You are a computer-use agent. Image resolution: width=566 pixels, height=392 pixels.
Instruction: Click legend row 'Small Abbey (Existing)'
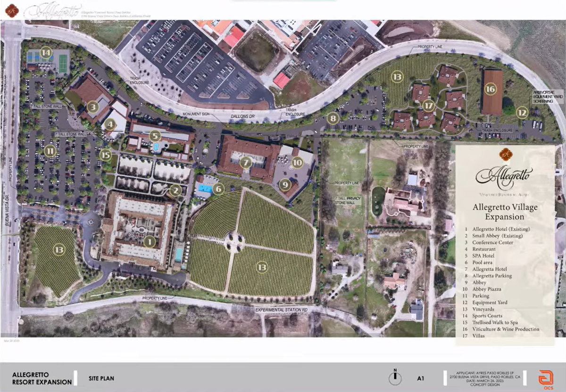click(x=493, y=236)
